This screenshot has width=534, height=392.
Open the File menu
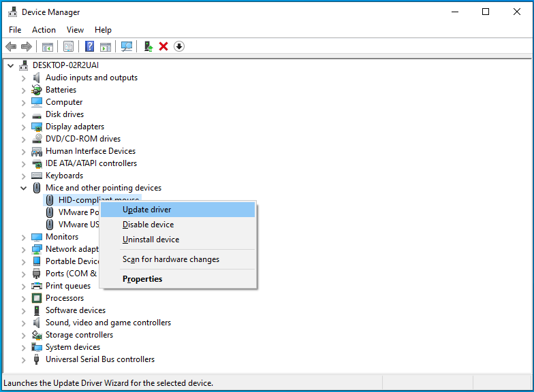15,30
